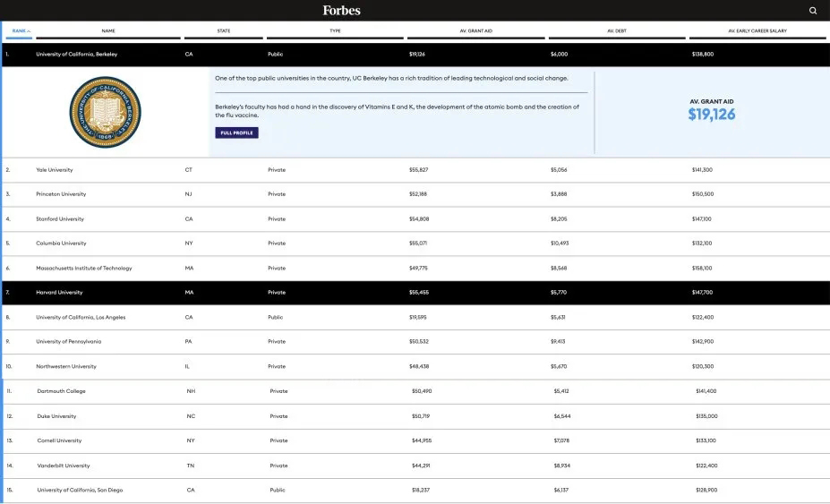Click the Forbes logo in header
This screenshot has height=504, width=830.
[342, 11]
